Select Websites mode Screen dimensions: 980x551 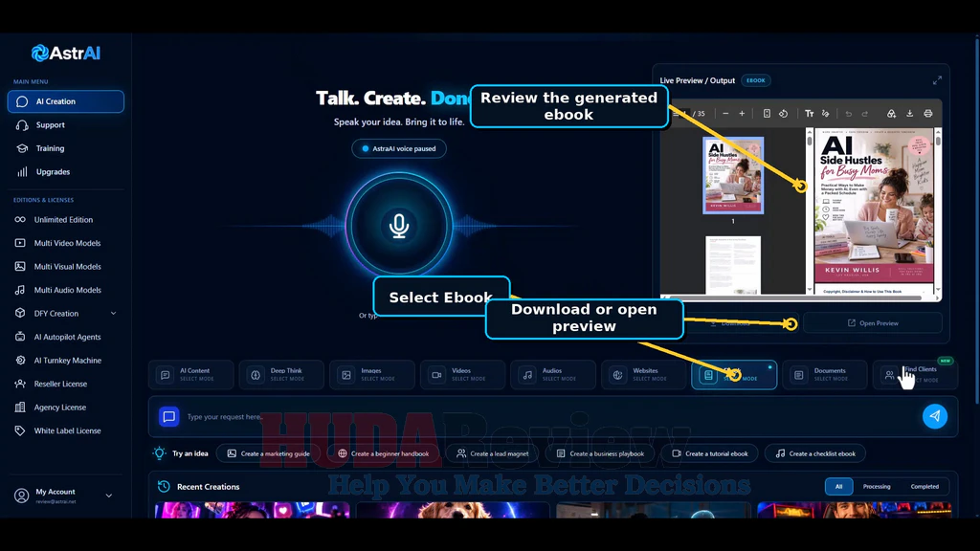[x=644, y=375]
